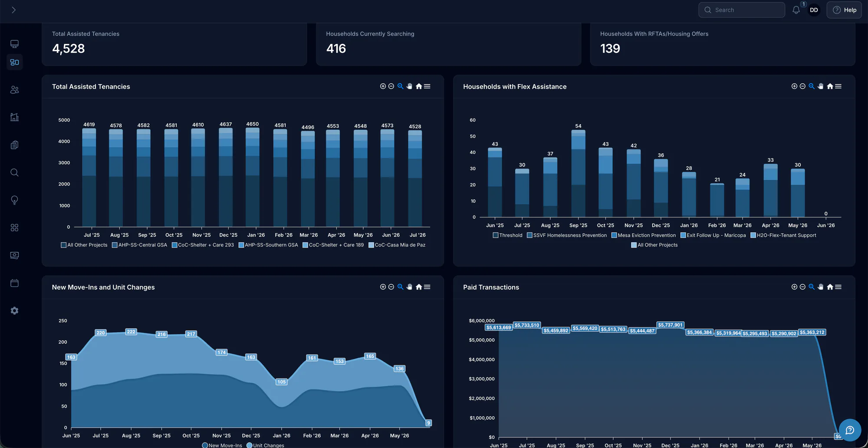868x448 pixels.
Task: Open the calendar icon in the sidebar
Action: click(14, 283)
